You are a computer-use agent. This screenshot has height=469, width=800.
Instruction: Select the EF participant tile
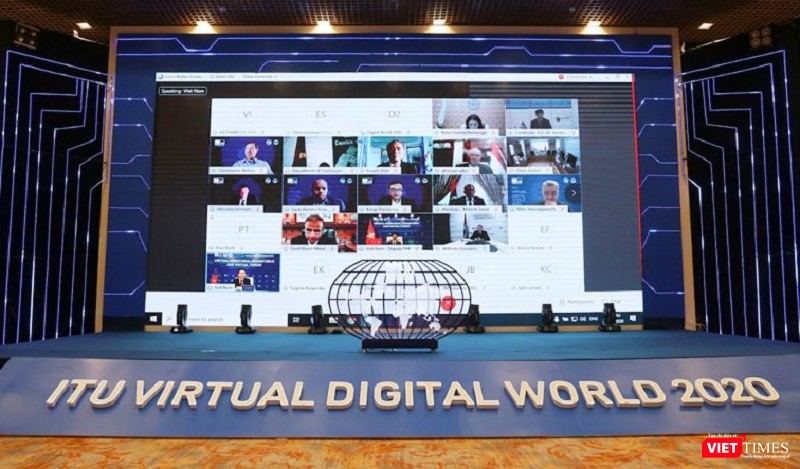pos(544,230)
